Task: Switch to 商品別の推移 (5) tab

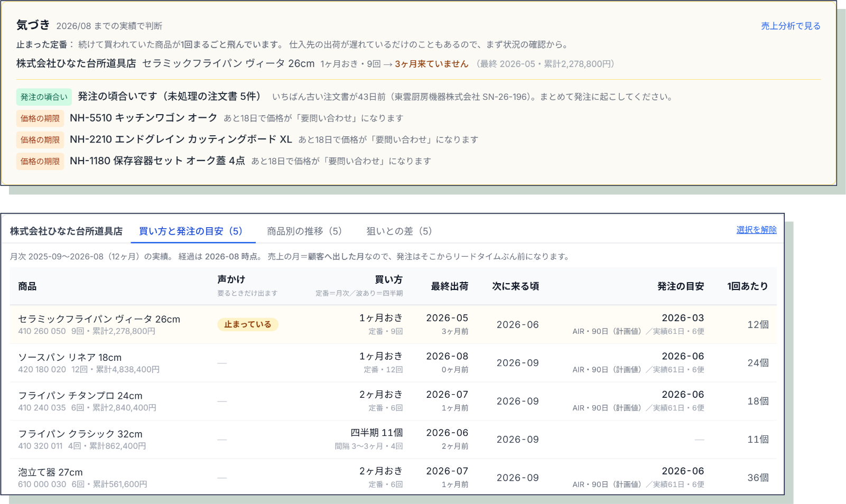Action: coord(306,231)
